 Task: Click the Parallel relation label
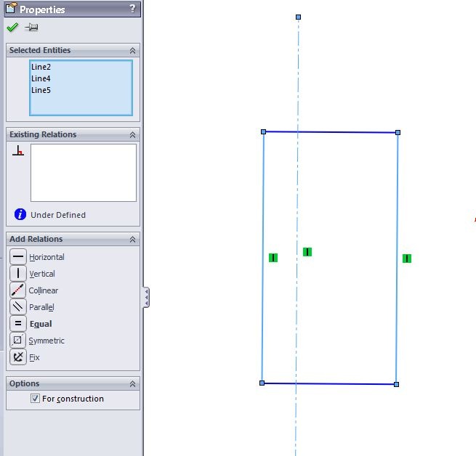41,307
